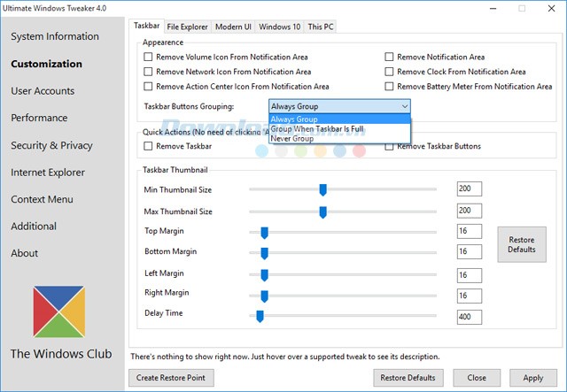Click the Delay Time slider handle
Viewport: 567px width, 392px height.
coord(260,316)
